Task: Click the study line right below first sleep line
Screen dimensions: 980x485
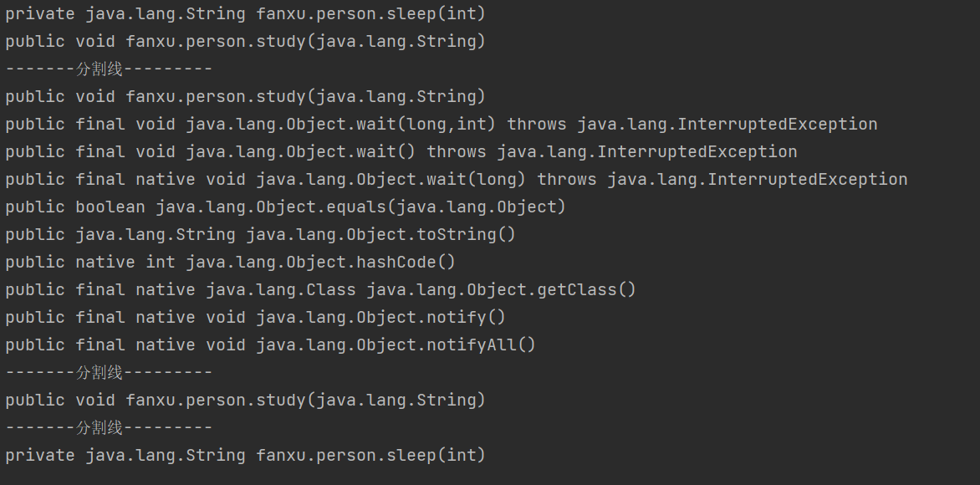Action: 246,41
